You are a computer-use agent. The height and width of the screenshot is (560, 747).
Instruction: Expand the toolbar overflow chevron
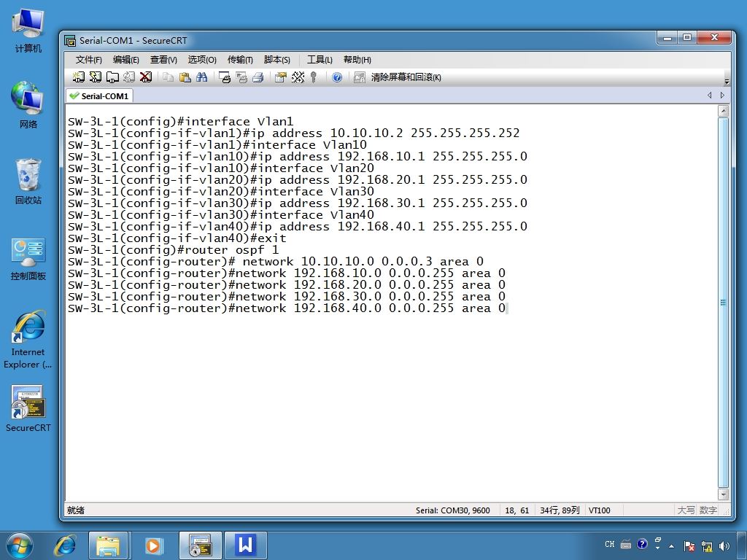727,81
